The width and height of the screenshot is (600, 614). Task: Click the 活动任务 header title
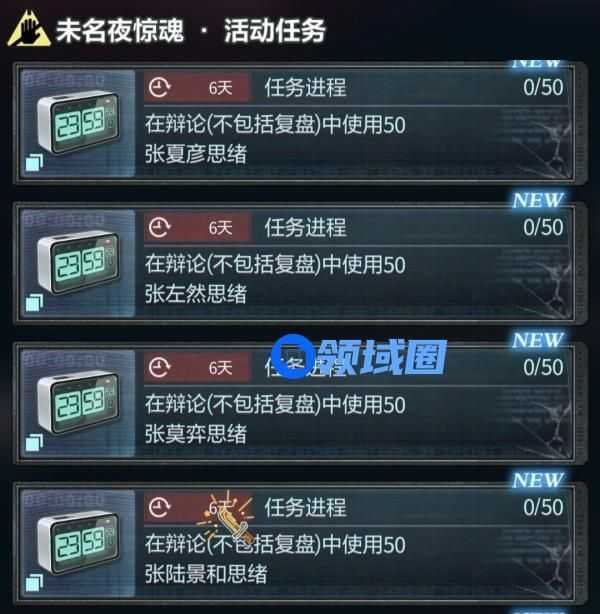tap(275, 31)
